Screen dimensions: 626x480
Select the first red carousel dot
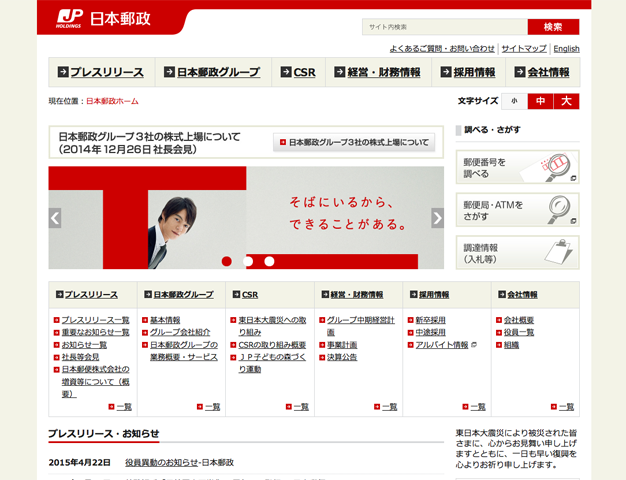tap(227, 261)
